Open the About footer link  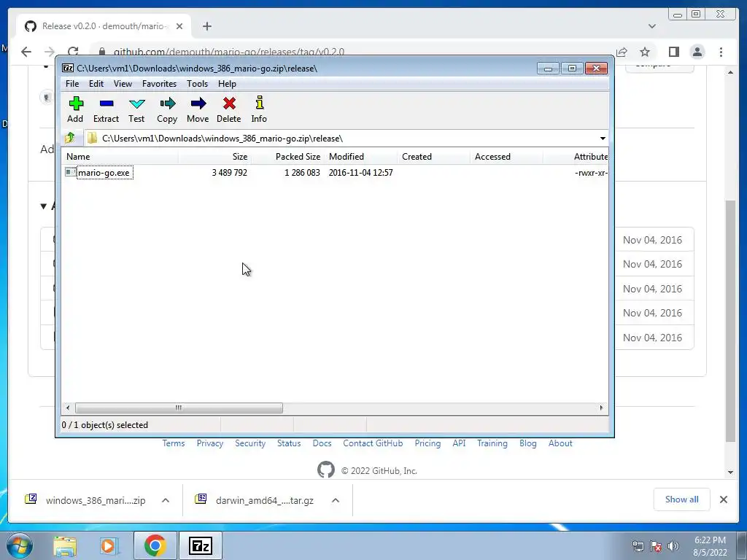point(560,443)
